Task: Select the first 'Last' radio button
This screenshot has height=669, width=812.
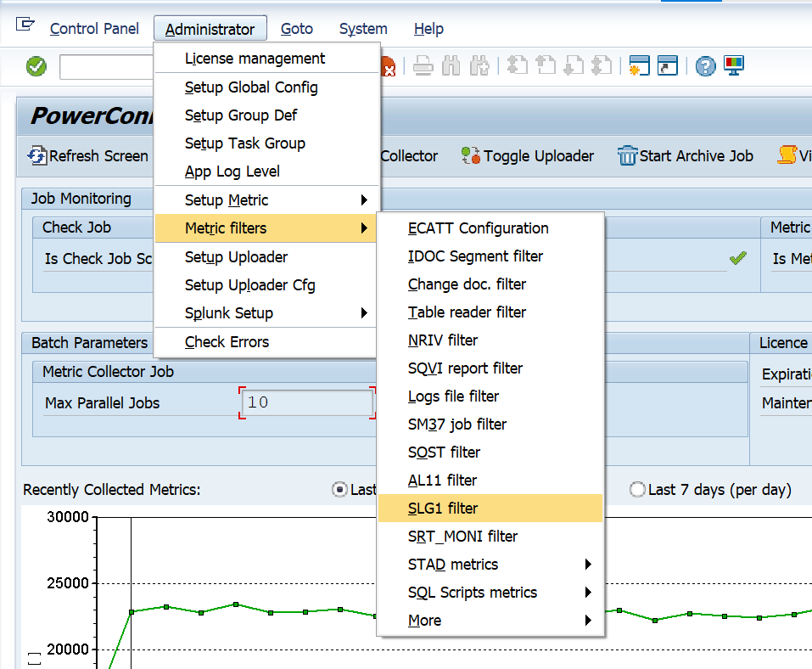Action: (x=340, y=490)
